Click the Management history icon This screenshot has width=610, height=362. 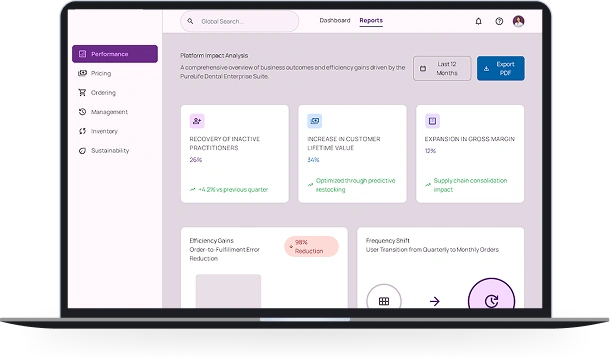click(82, 112)
